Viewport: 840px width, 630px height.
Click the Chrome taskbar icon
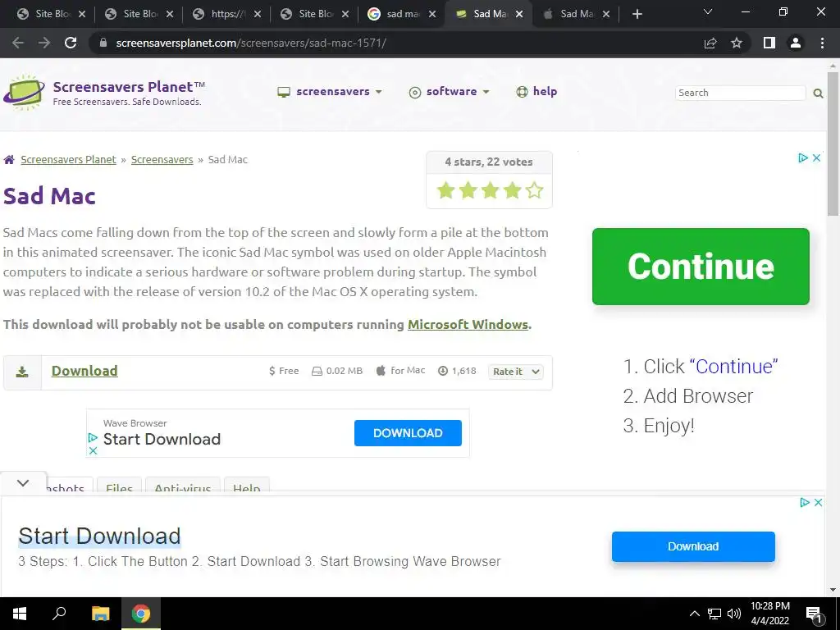tap(141, 614)
